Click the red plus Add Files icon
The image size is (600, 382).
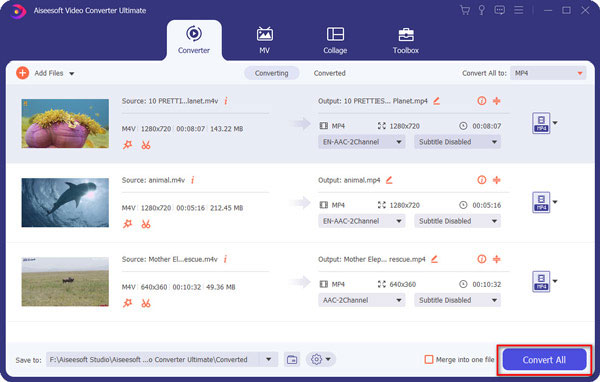click(x=23, y=73)
